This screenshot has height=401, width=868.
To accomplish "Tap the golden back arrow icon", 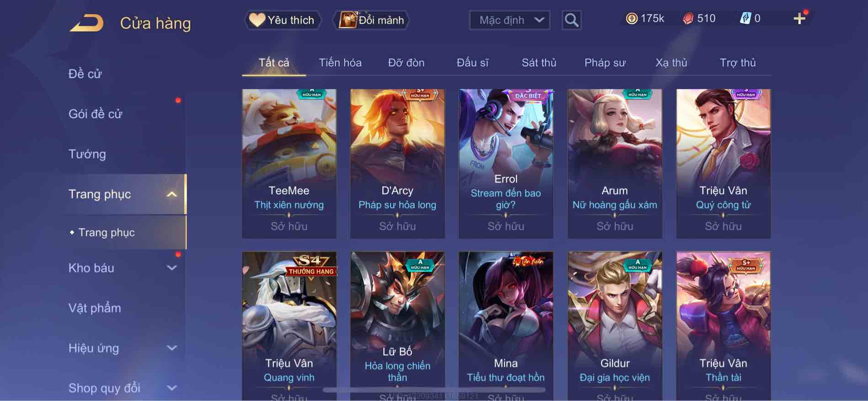I will point(86,23).
